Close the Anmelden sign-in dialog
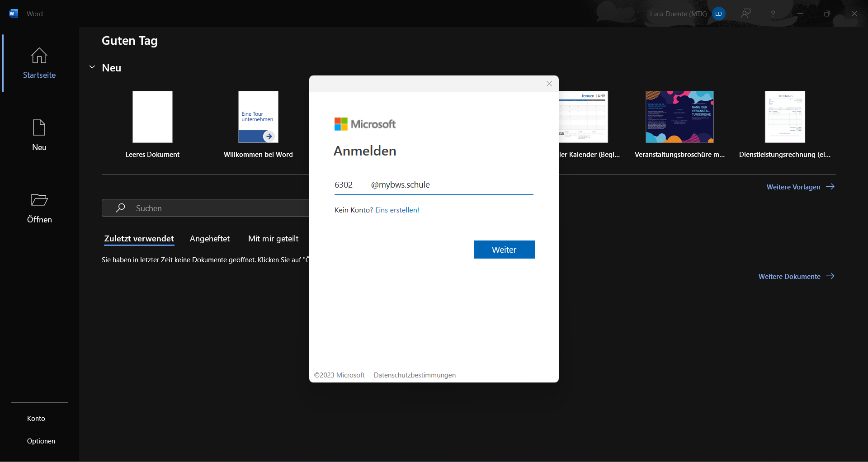The width and height of the screenshot is (868, 462). pos(549,84)
